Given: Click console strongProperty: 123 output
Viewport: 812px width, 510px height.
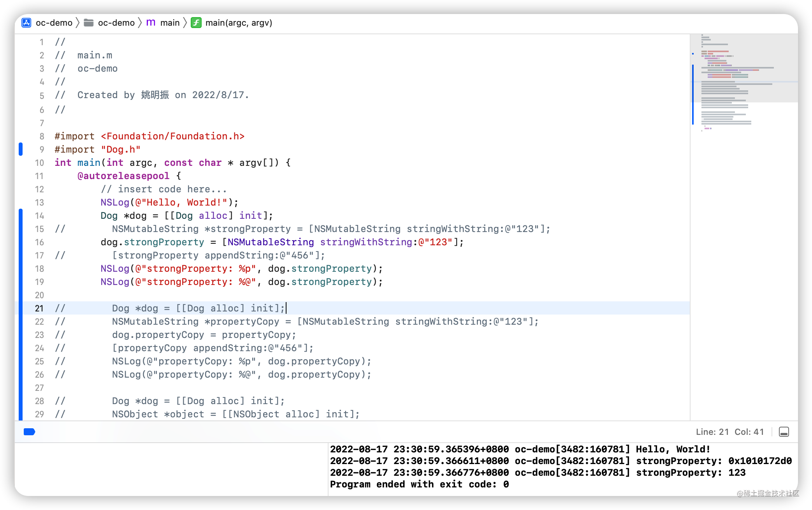Looking at the screenshot, I should 538,473.
